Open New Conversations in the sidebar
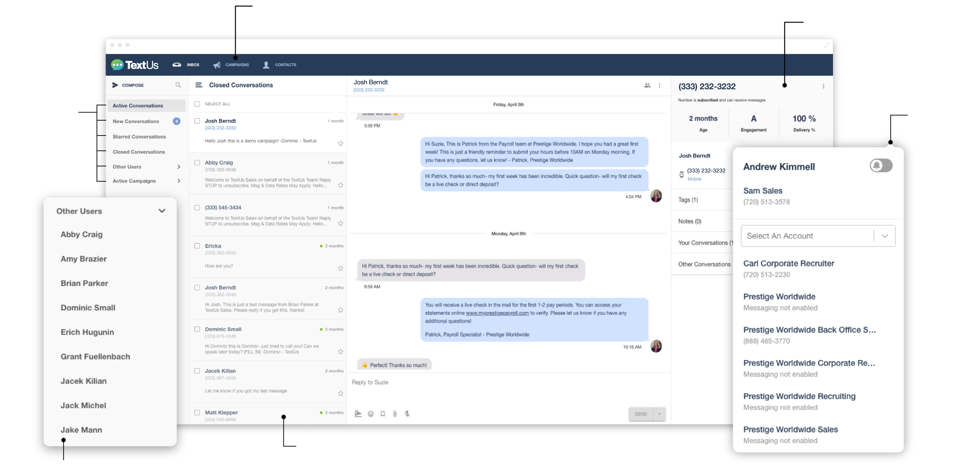This screenshot has width=980, height=474. [146, 121]
